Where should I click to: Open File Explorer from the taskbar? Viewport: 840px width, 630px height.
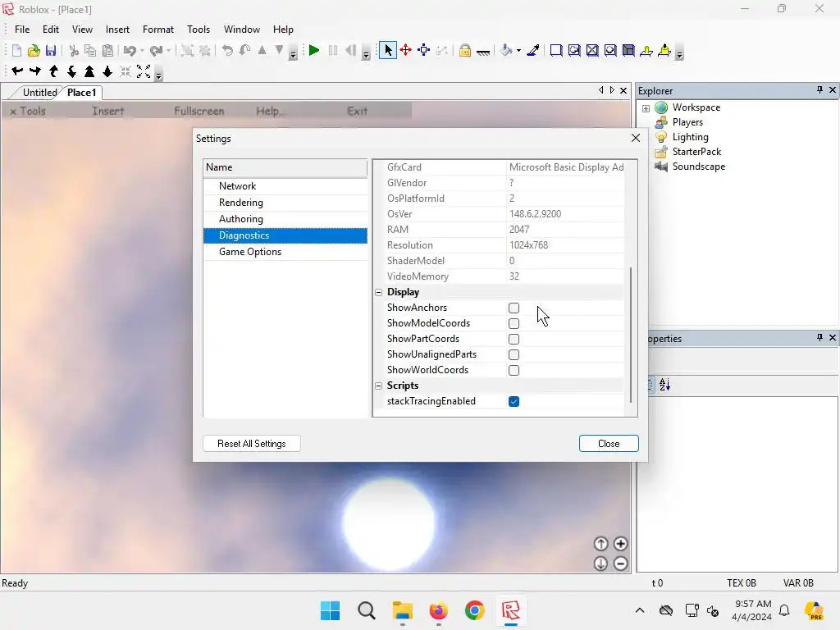pyautogui.click(x=402, y=610)
